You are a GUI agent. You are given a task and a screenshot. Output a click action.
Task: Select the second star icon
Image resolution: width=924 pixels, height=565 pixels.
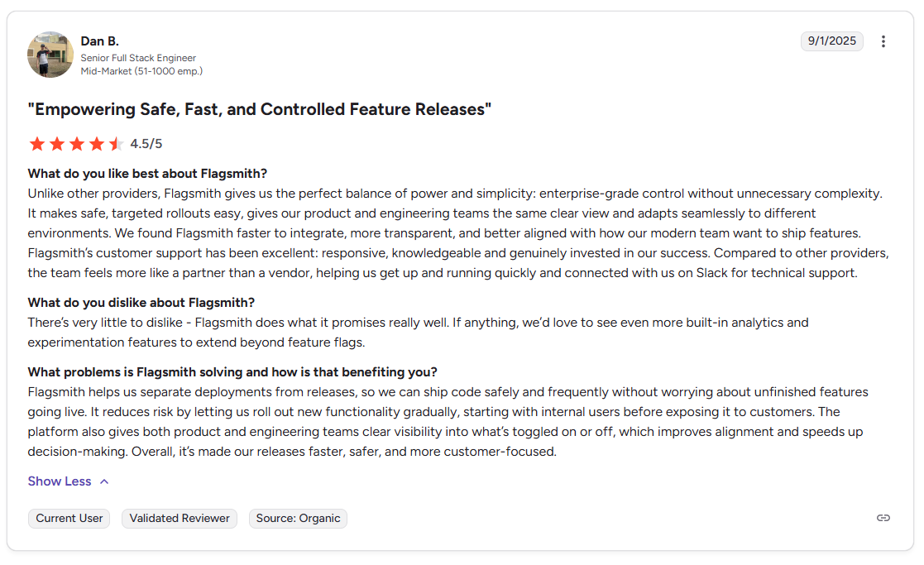[56, 143]
